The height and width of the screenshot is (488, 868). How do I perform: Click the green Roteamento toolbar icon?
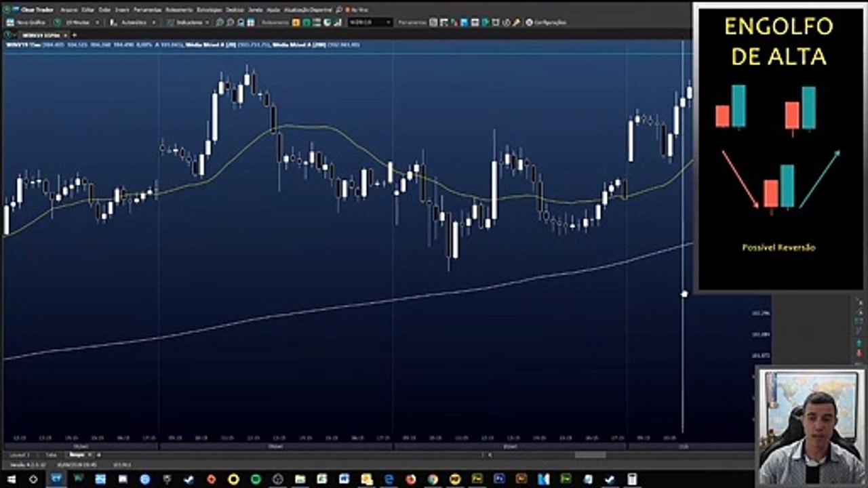pyautogui.click(x=307, y=22)
